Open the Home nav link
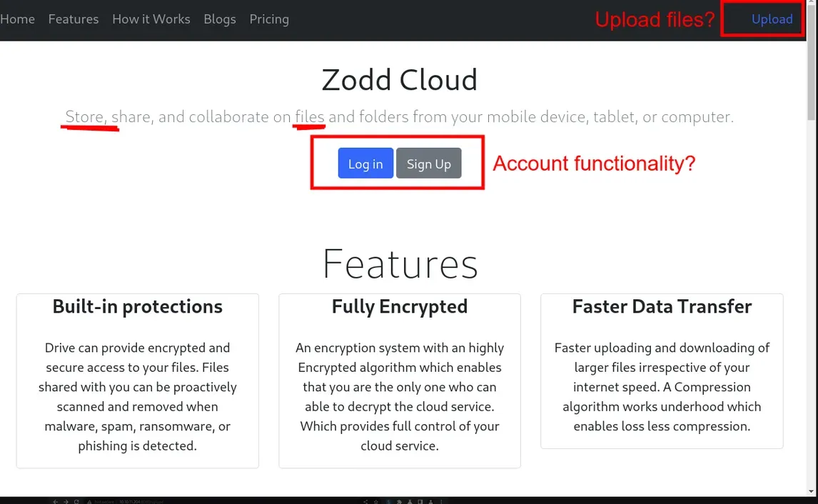Viewport: 818px width, 504px height. [17, 19]
